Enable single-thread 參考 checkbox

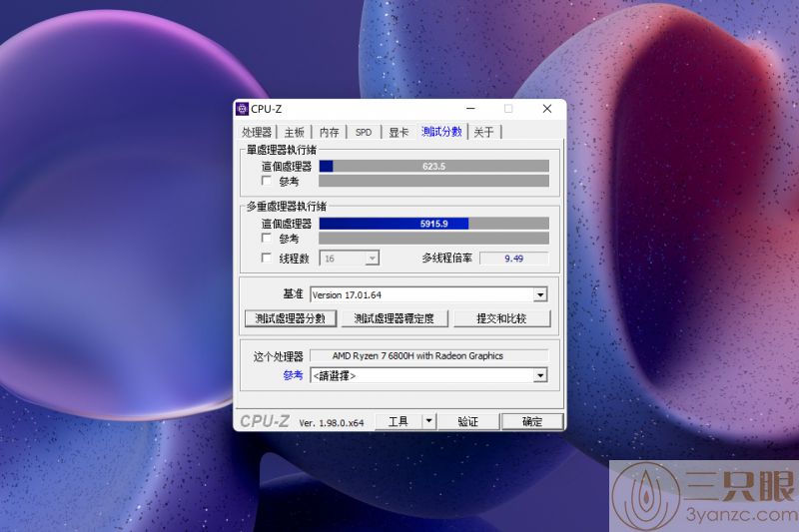(266, 181)
